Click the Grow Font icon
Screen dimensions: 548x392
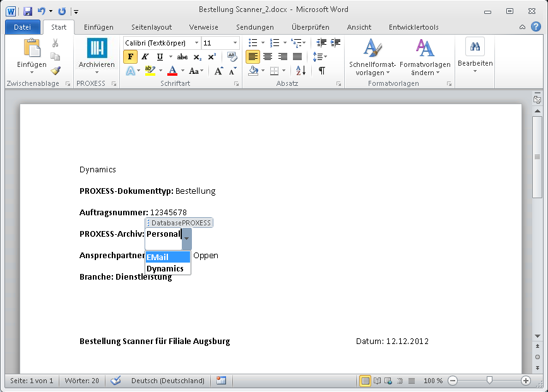[219, 71]
